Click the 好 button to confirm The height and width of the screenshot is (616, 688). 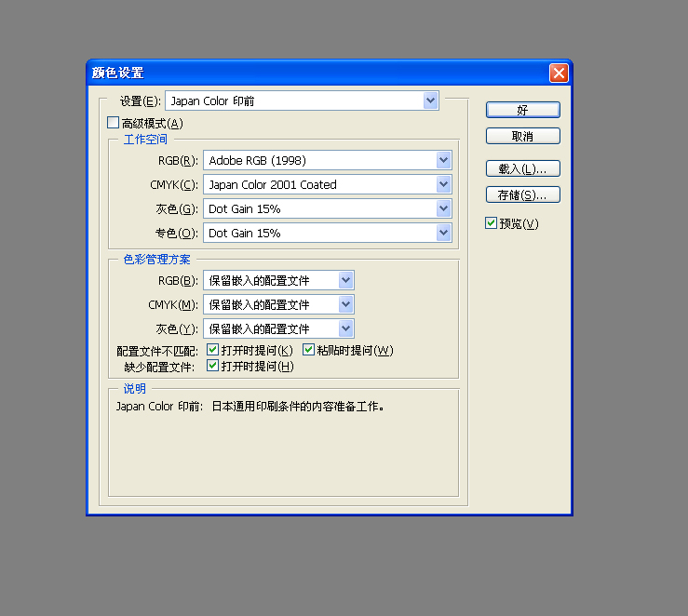click(522, 110)
